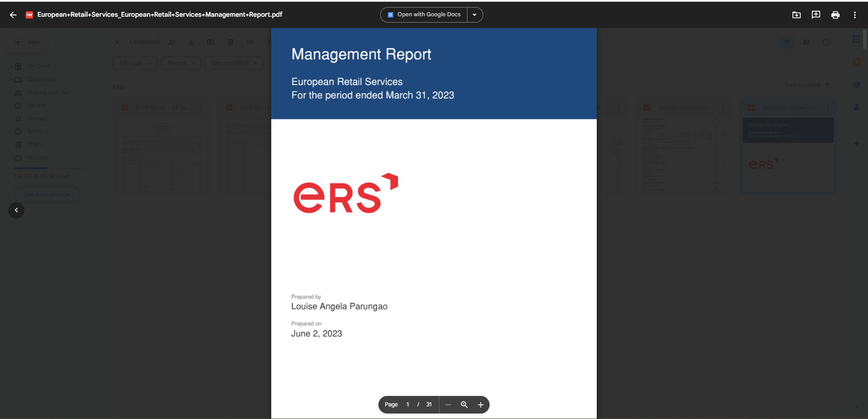Open Google Calendar in the side panel
The image size is (868, 419).
857,39
